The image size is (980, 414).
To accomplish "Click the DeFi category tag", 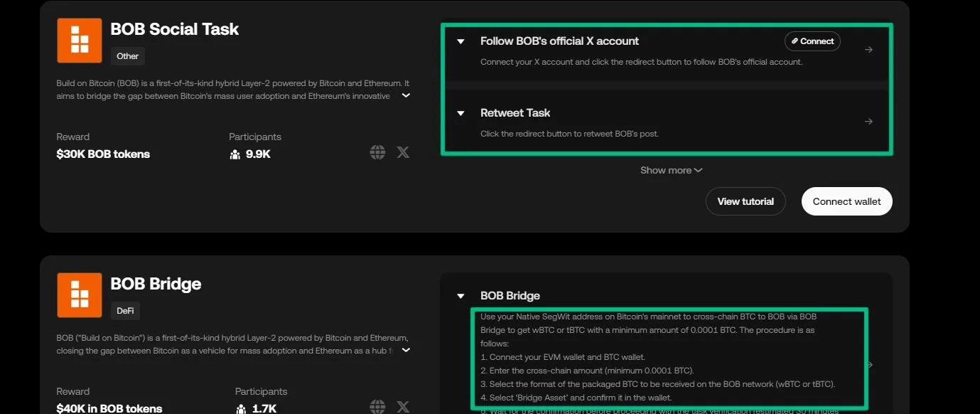I will click(126, 311).
